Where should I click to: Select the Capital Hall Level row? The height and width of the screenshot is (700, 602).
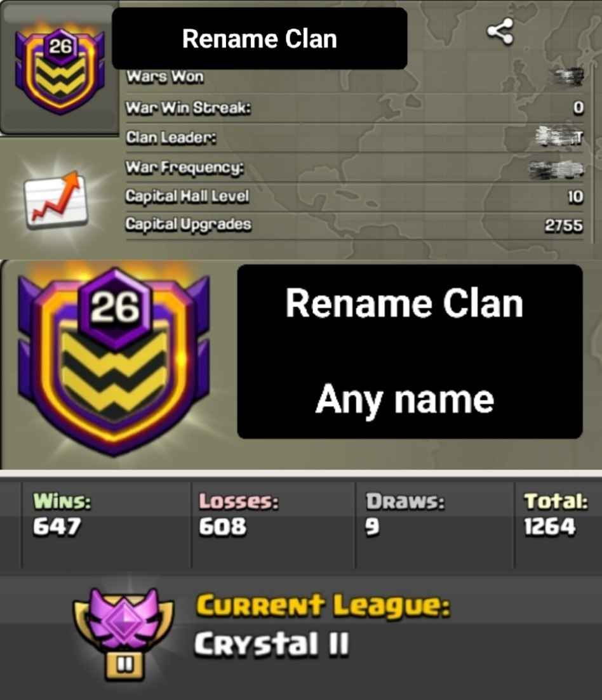[354, 197]
